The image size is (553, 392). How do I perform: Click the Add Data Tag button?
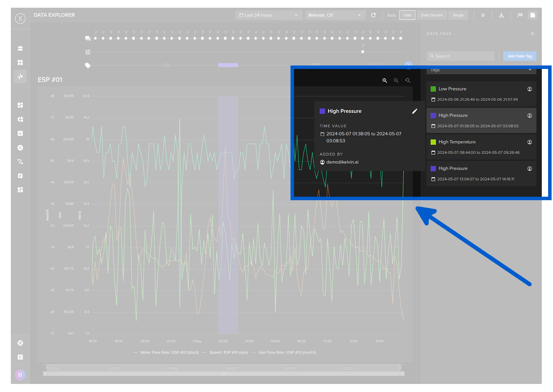[519, 56]
